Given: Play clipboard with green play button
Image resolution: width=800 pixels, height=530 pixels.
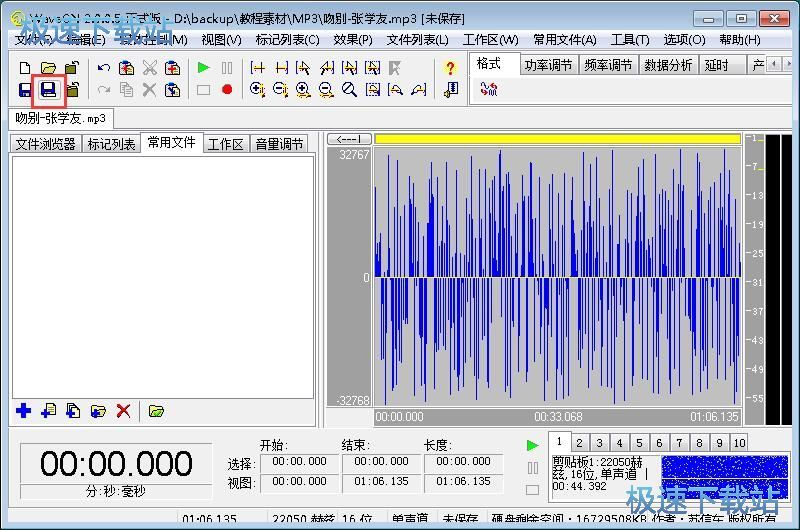Looking at the screenshot, I should coord(532,445).
